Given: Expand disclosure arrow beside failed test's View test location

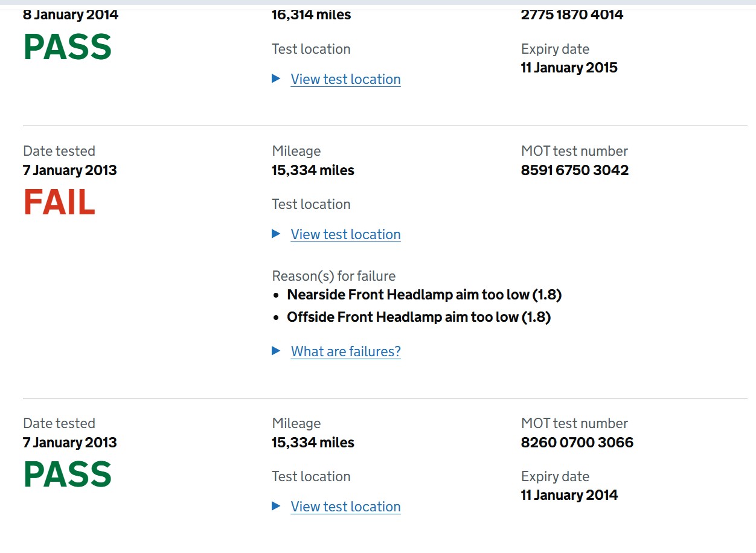Looking at the screenshot, I should pyautogui.click(x=276, y=234).
